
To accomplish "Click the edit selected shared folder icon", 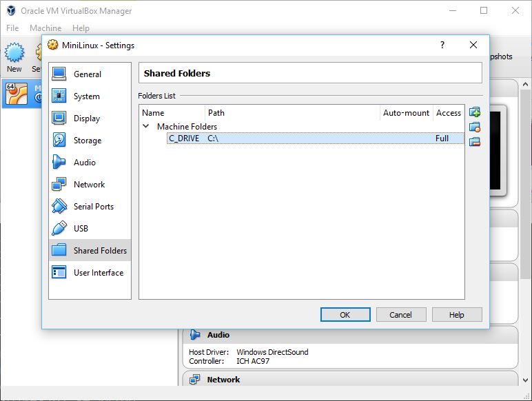I will [475, 127].
